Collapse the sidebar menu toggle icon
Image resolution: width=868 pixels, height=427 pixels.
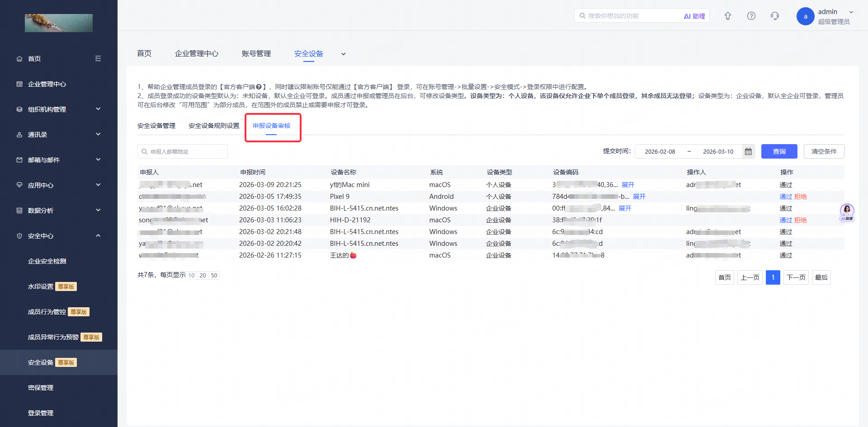pos(98,58)
